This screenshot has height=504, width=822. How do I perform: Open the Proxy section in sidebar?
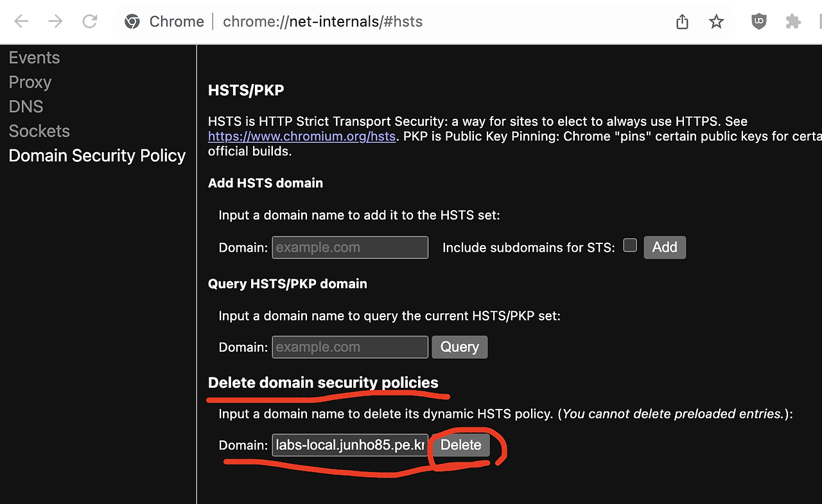30,82
